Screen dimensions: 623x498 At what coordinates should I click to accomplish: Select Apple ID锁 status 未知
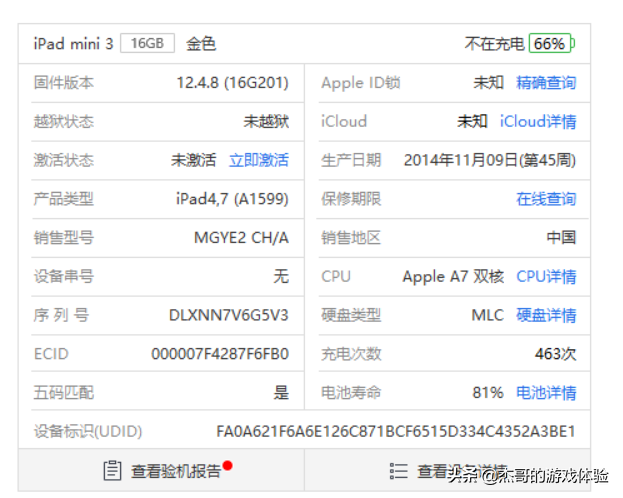(489, 83)
